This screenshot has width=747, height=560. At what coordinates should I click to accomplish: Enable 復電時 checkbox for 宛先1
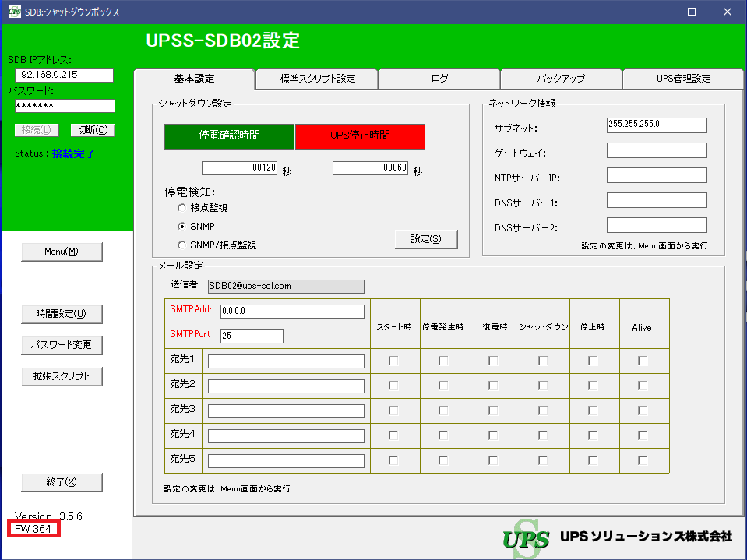(x=493, y=361)
